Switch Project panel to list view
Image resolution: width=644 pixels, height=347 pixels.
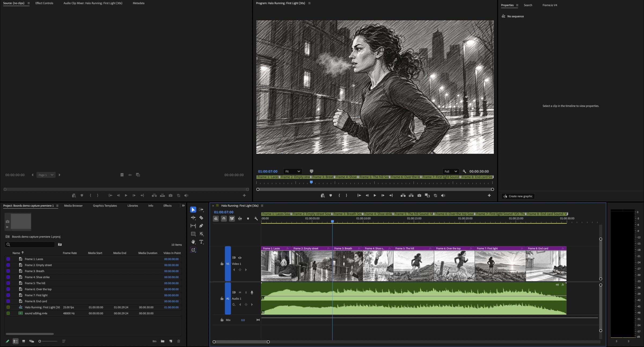coord(16,341)
